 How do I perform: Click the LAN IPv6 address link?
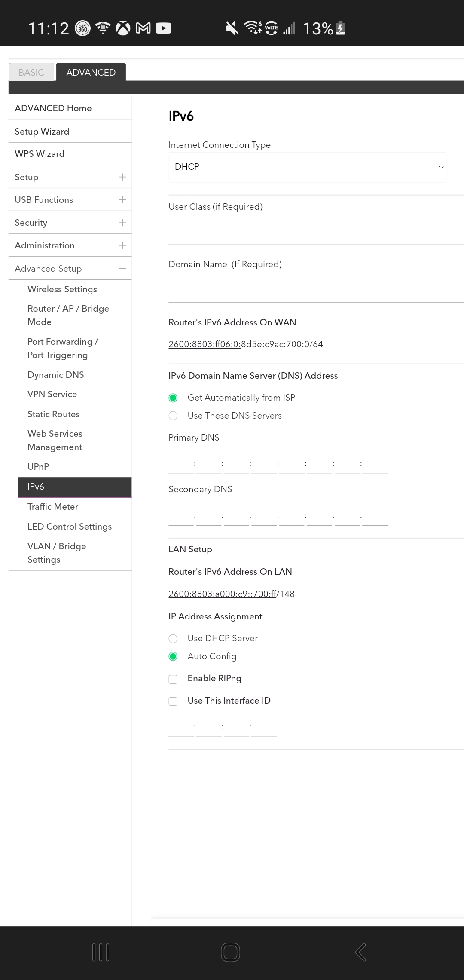tap(223, 594)
